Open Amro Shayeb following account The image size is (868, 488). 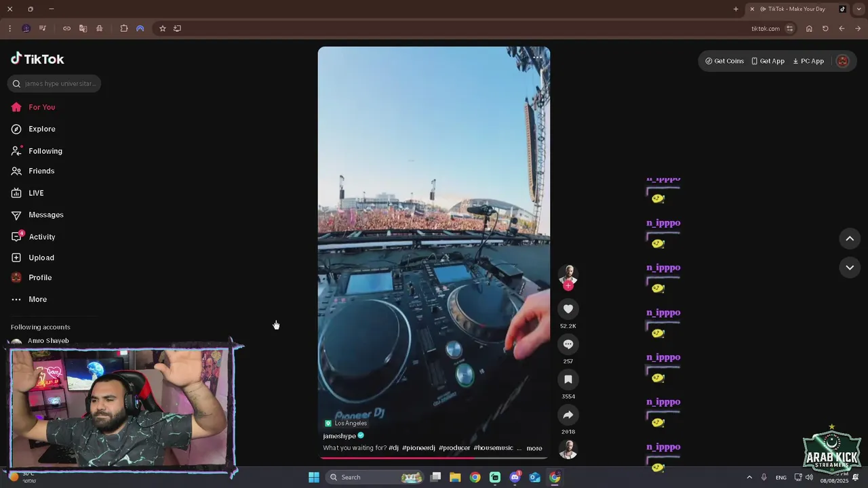click(x=47, y=341)
